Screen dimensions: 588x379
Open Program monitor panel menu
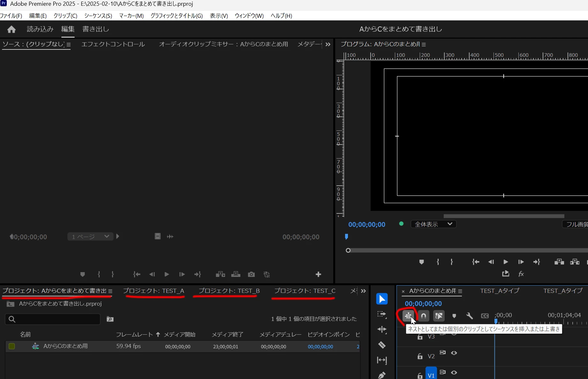424,45
